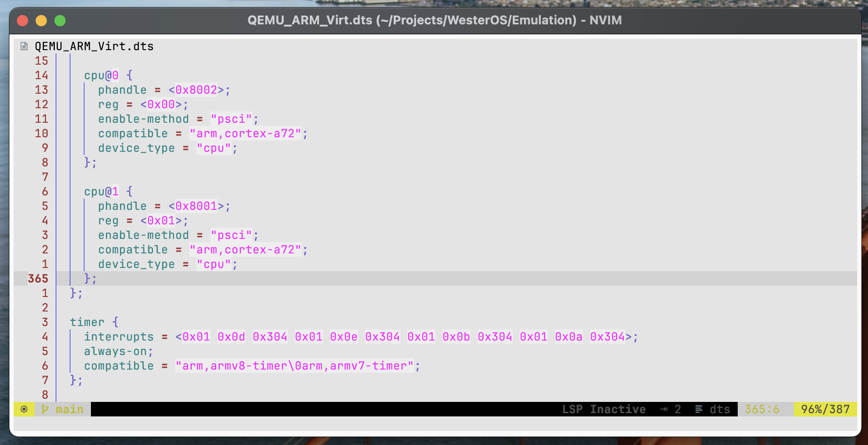Viewport: 868px width, 445px height.
Task: Click the yellow minimize window button
Action: point(41,21)
